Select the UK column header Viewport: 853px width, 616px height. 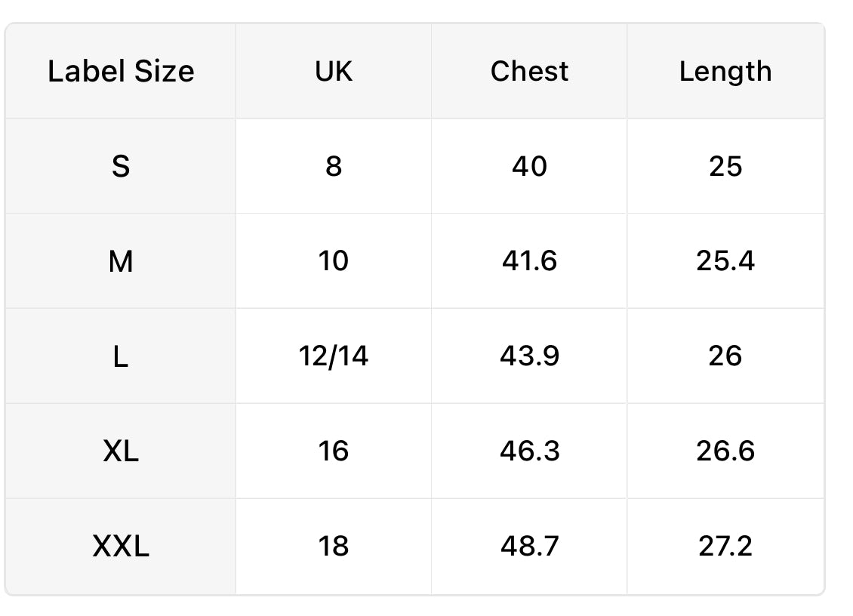pos(334,71)
